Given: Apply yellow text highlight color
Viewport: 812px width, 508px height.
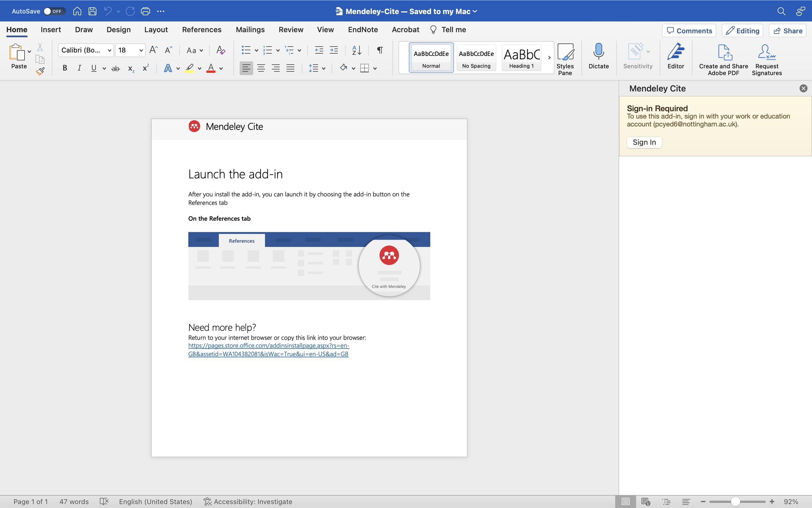Looking at the screenshot, I should [x=189, y=68].
